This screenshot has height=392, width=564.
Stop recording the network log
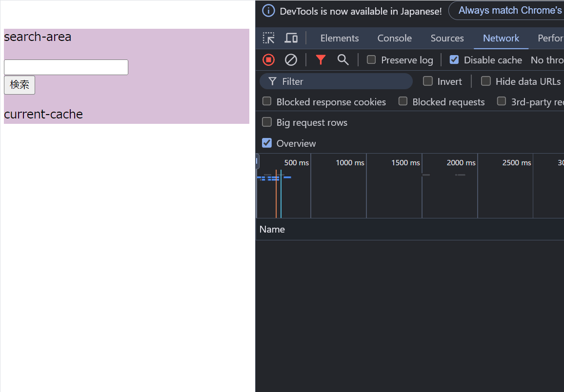click(x=268, y=59)
